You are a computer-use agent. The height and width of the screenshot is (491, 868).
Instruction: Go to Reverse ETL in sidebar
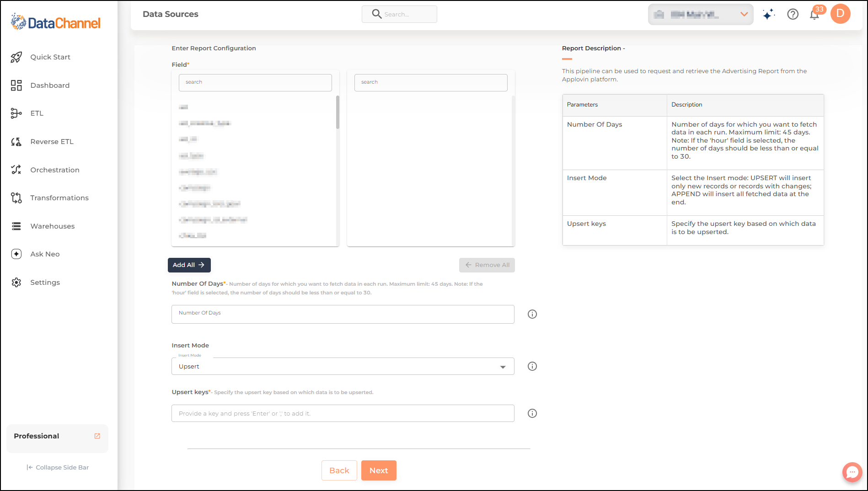pos(52,142)
